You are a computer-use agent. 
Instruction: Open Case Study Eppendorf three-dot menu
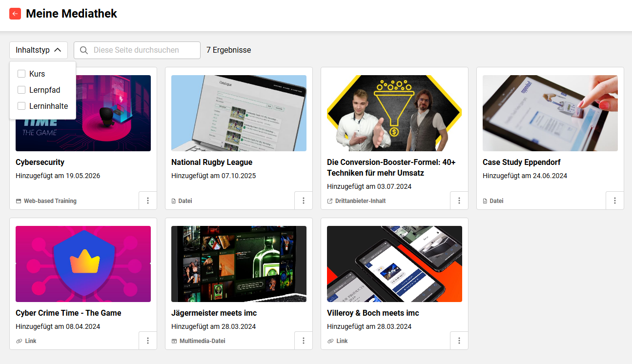click(x=615, y=201)
